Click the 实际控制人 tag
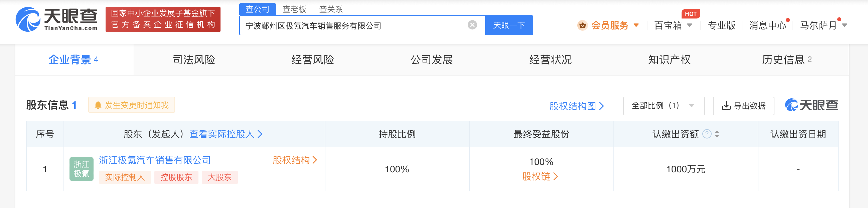This screenshot has width=868, height=208. (x=125, y=177)
